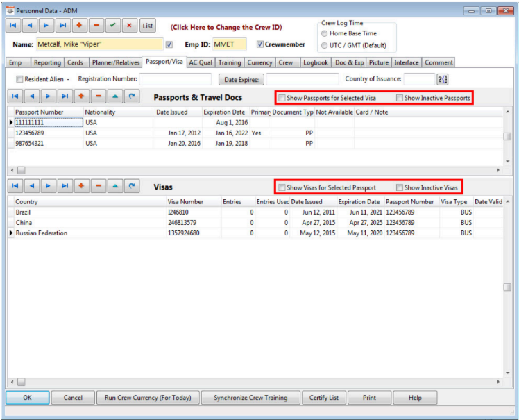Screen dimensions: 519x420
Task: Click Run Crew Currency (For Today) button
Action: (x=148, y=398)
